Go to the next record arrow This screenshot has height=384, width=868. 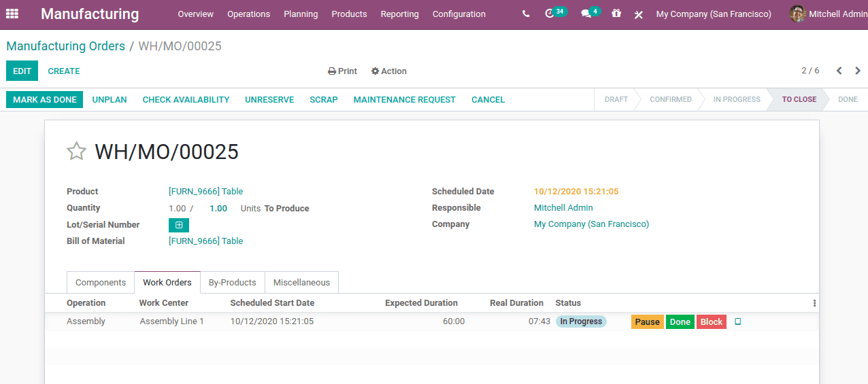point(858,71)
